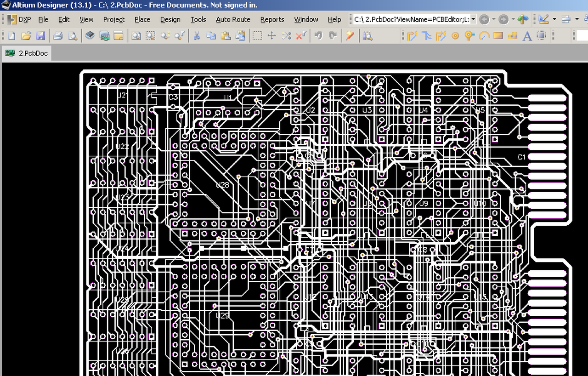Activate the cross probe tool
588x376 pixels.
(x=350, y=35)
